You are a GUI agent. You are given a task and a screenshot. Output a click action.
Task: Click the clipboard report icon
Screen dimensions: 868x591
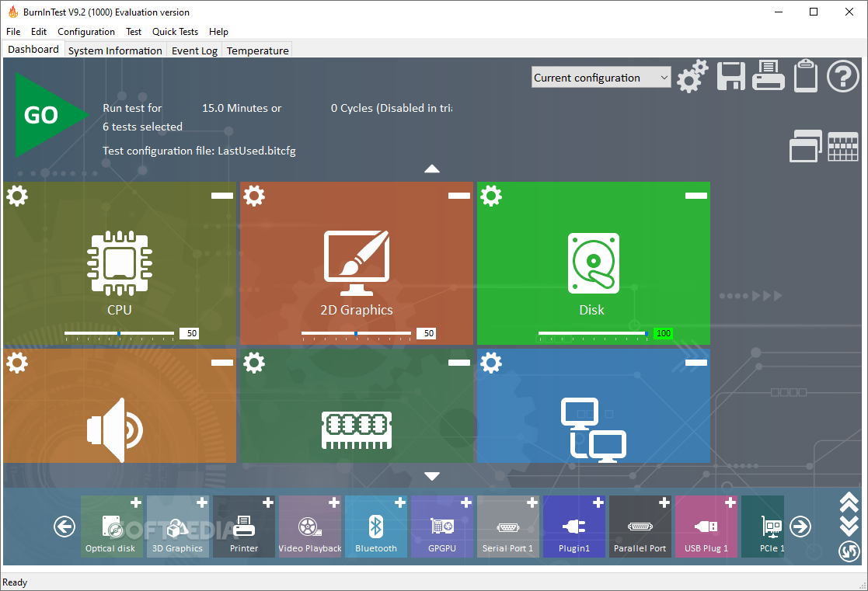coord(806,76)
